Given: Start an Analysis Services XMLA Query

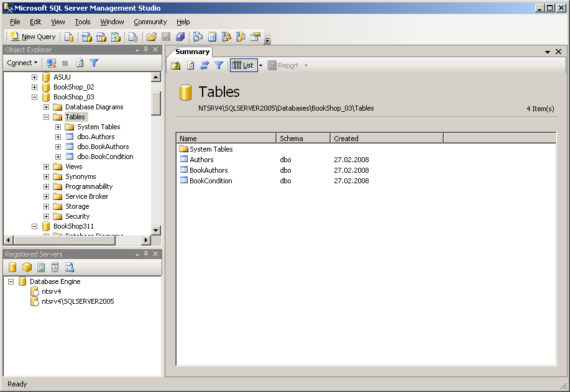Looking at the screenshot, I should click(x=116, y=37).
